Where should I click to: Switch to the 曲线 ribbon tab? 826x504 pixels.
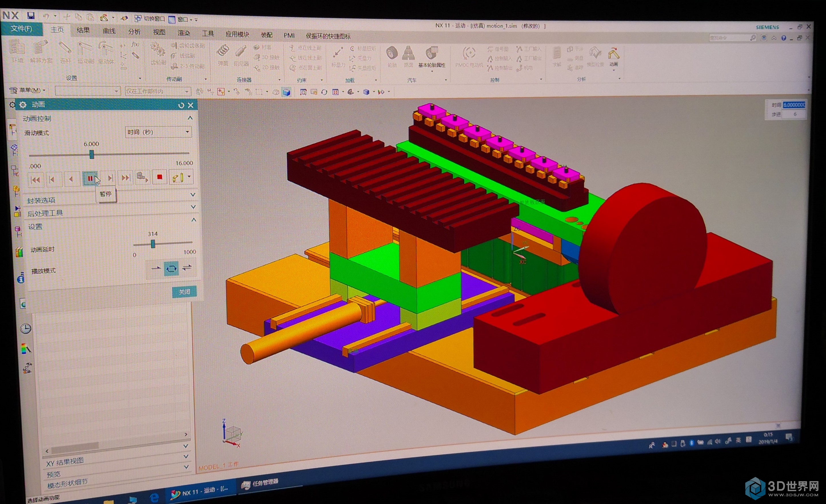[109, 31]
